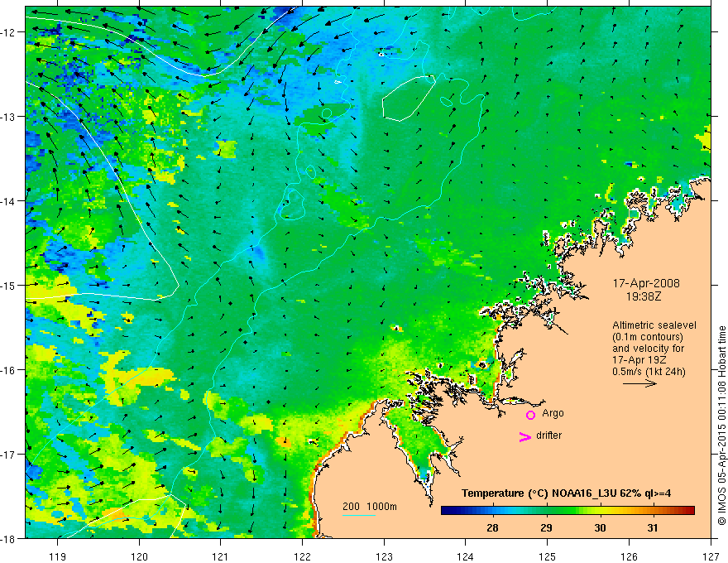Click the latitude axis label '-18'
Screen dimensions: 728x563
pyautogui.click(x=8, y=538)
